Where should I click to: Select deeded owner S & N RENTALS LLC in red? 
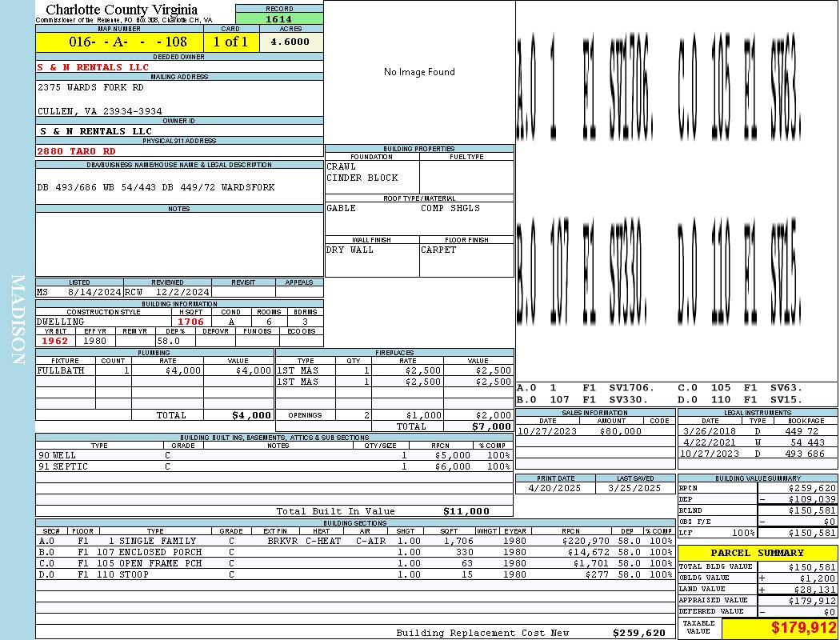click(94, 67)
